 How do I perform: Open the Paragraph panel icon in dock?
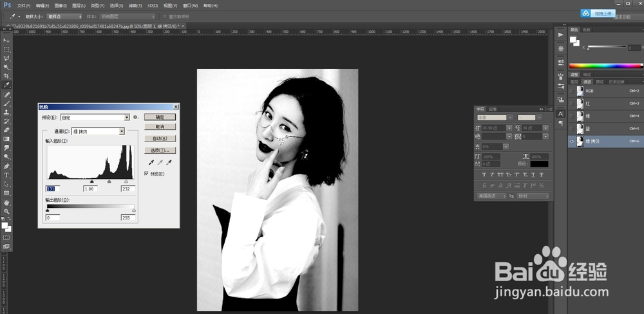click(x=561, y=123)
